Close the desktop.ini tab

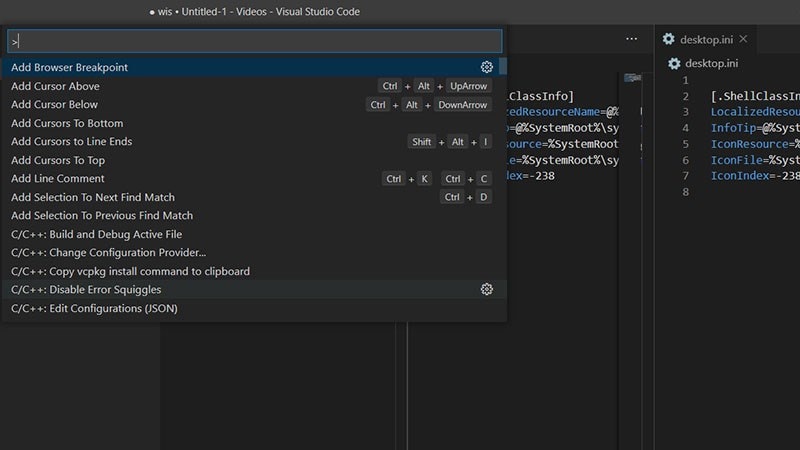pos(743,39)
